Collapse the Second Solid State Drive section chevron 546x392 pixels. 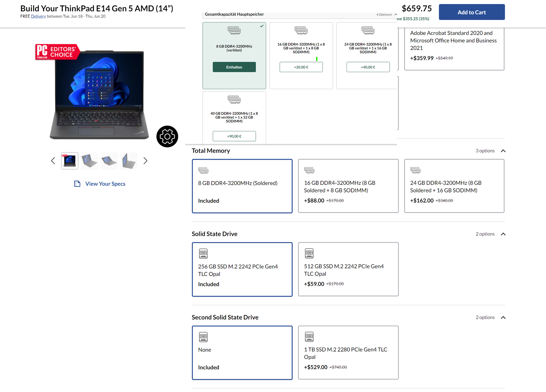(503, 318)
